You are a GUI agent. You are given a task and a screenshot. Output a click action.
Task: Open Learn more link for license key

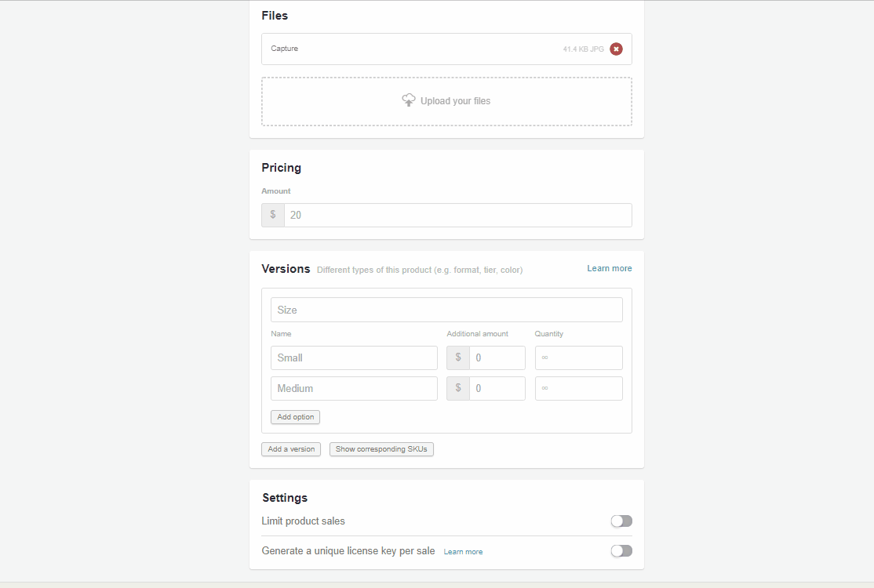click(x=463, y=552)
